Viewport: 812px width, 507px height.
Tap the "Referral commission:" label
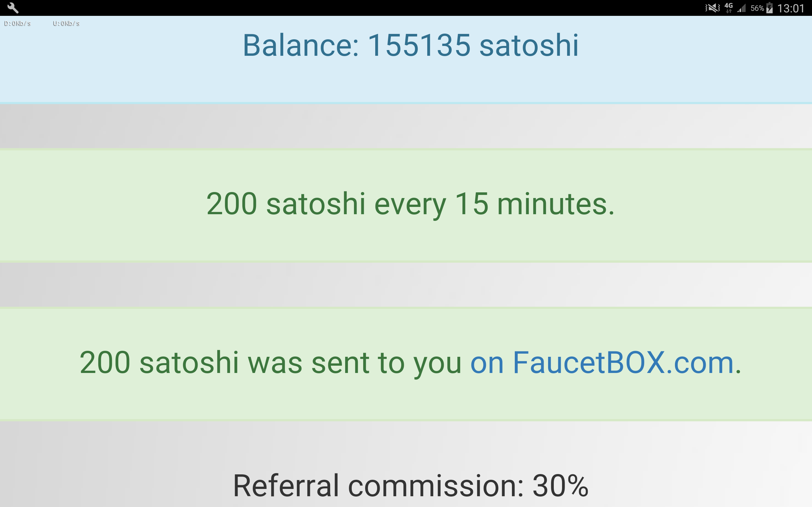point(378,485)
